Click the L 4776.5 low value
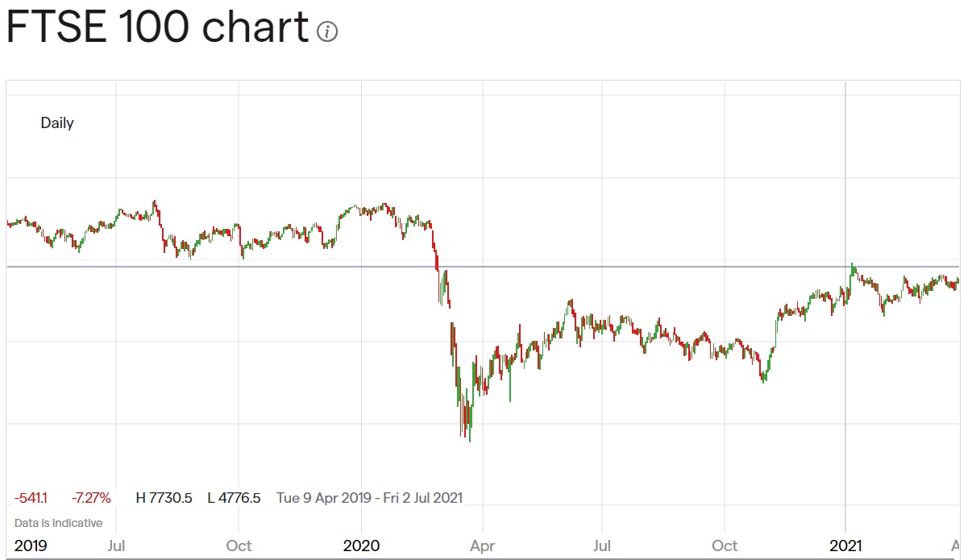 pos(234,498)
